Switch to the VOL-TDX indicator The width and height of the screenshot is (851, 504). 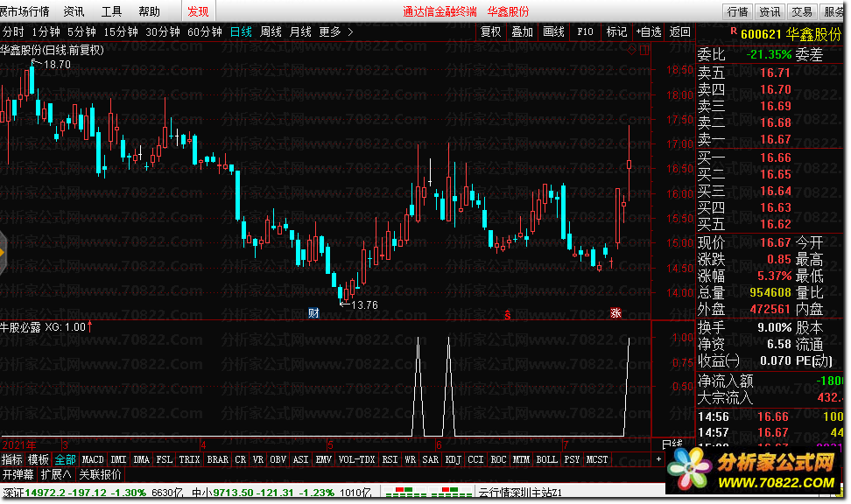coord(356,459)
